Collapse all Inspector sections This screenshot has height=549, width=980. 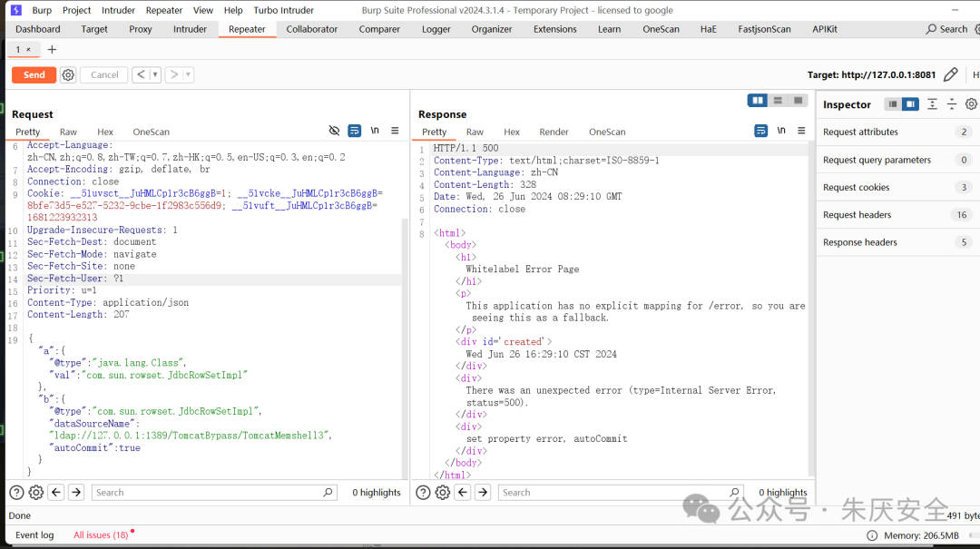click(x=952, y=104)
